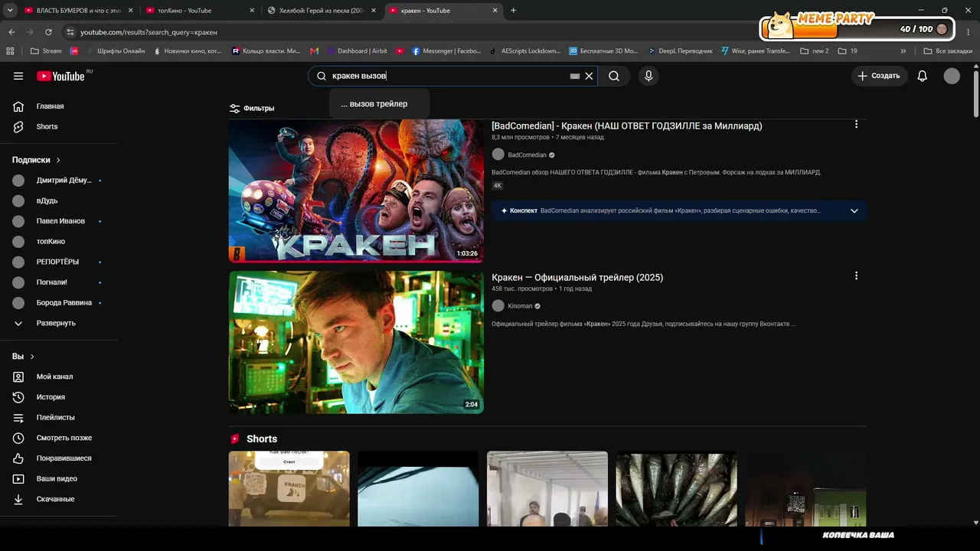The height and width of the screenshot is (551, 980).
Task: Open the Все закладки folder
Action: 948,51
